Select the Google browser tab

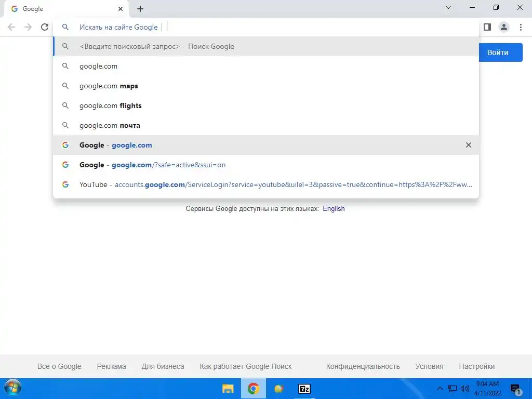pos(66,9)
